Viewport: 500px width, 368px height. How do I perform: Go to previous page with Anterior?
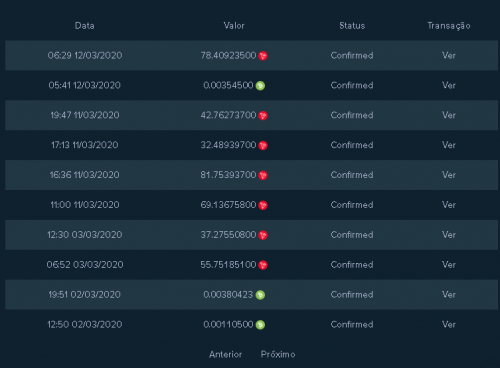click(225, 354)
